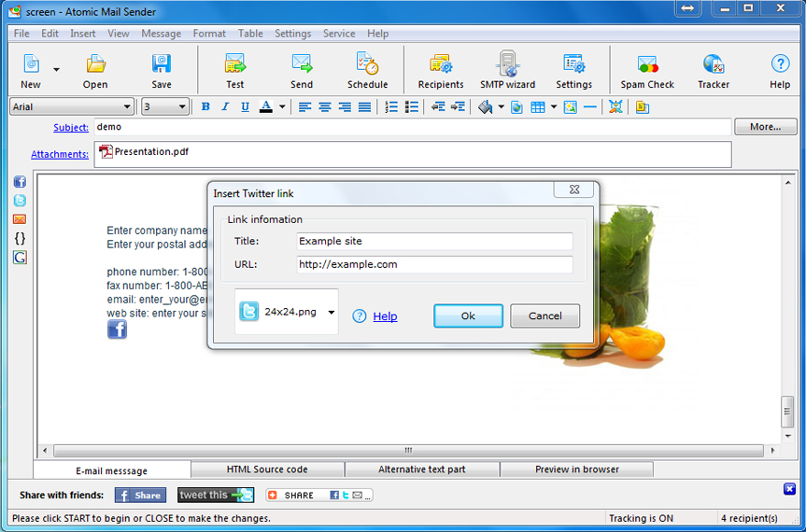Open the Help link in the dialog

click(x=385, y=316)
